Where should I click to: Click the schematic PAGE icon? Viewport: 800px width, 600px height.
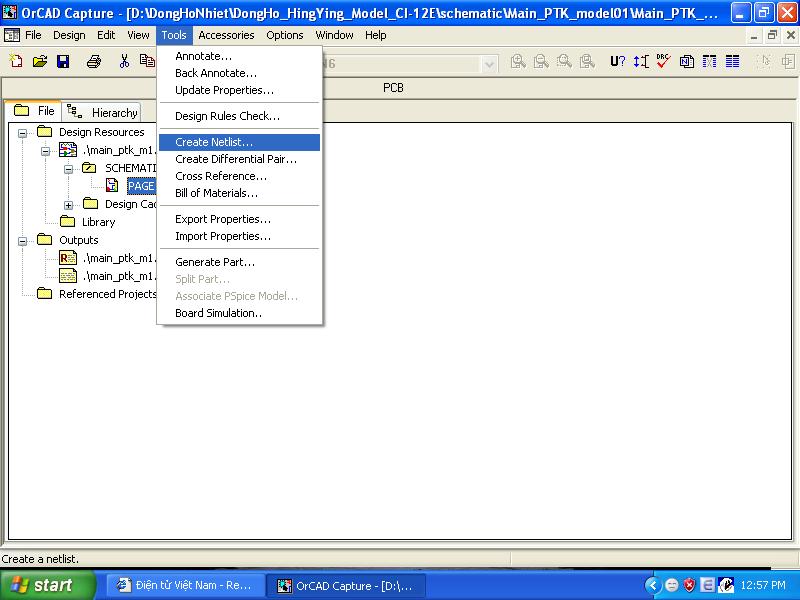pos(112,185)
